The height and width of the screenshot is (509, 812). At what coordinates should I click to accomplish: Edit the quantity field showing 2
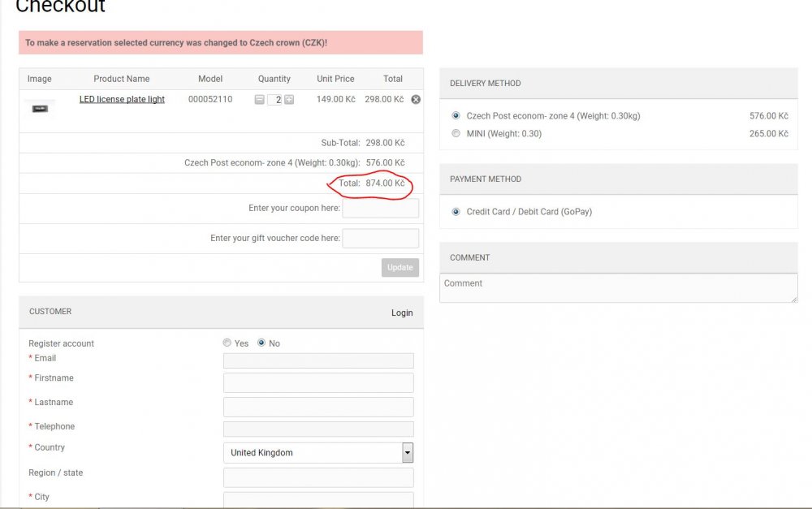point(274,99)
